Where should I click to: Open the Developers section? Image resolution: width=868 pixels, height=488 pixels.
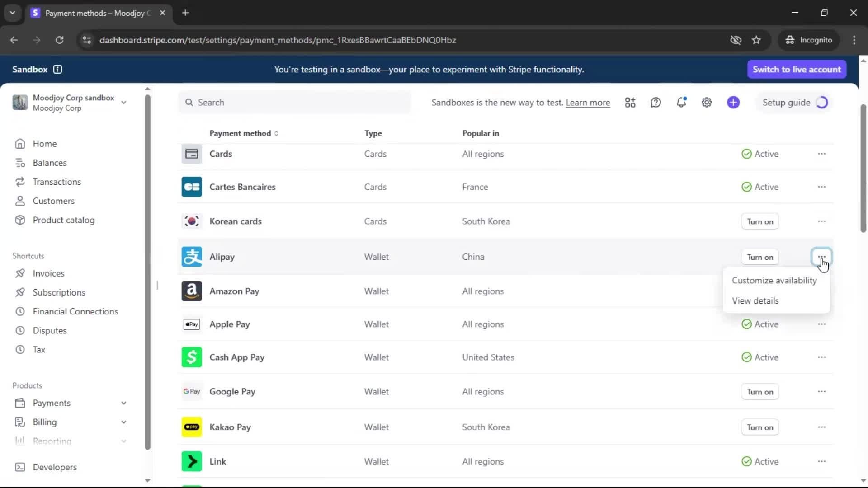click(54, 467)
